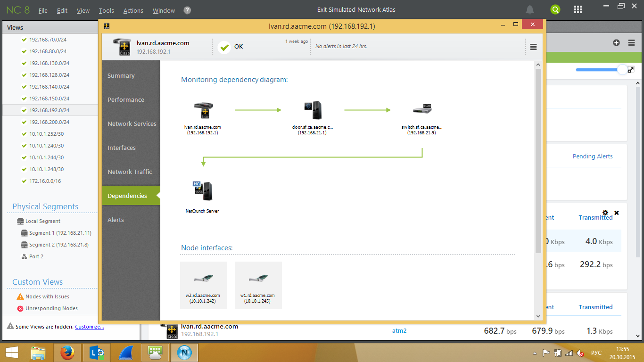Toggle visibility of the 10.10.1.252/30 view
Image resolution: width=644 pixels, height=362 pixels.
tap(24, 134)
